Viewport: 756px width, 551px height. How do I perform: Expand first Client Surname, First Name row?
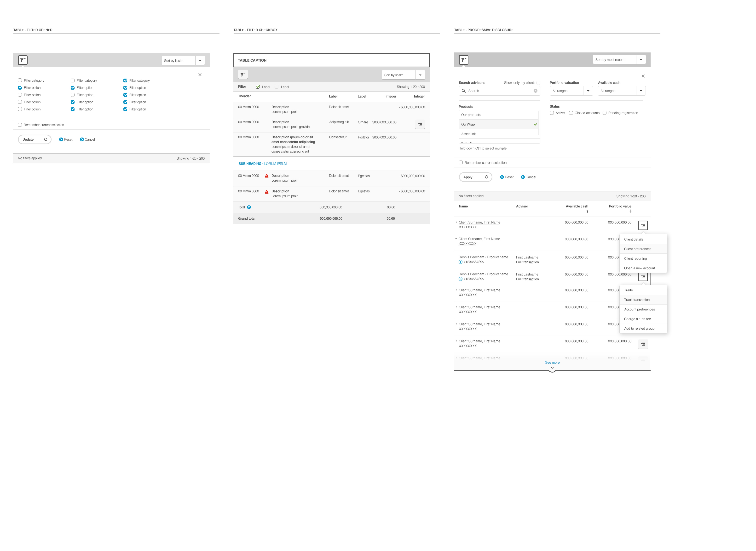[456, 222]
